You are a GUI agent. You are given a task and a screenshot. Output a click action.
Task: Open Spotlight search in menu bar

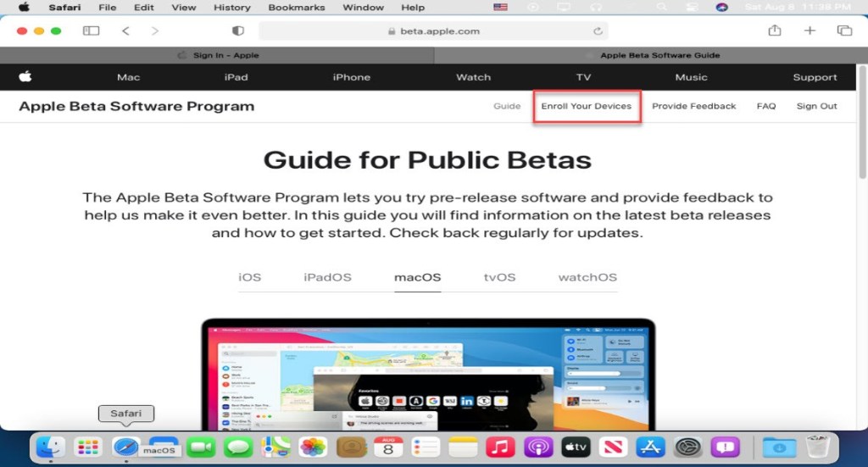(661, 7)
